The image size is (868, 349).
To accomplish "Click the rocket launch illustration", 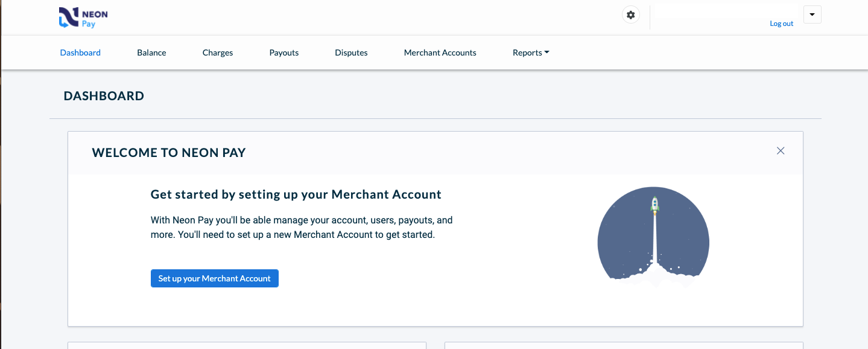I will tap(653, 238).
